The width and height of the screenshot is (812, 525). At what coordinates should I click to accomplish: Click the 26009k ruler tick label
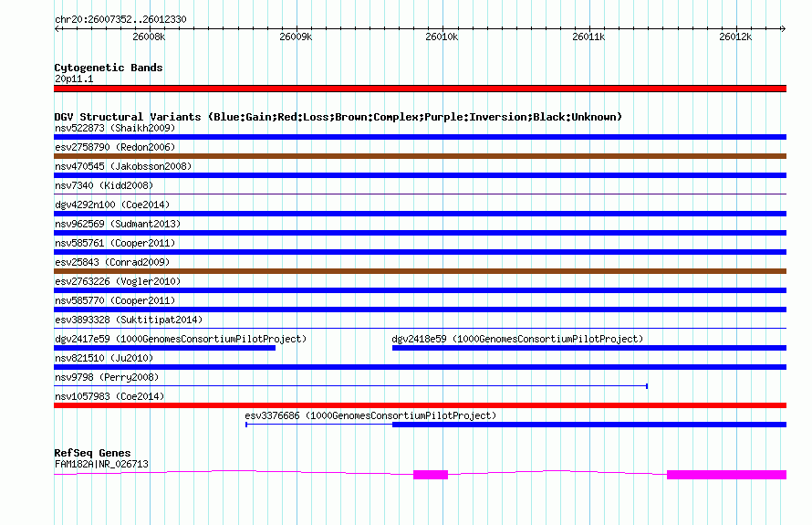pos(296,37)
